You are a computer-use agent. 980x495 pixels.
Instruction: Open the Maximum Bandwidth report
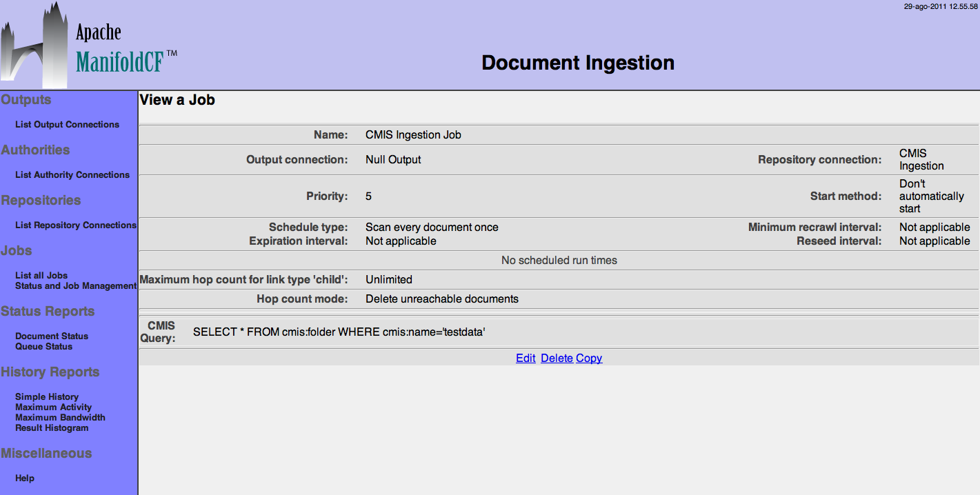tap(60, 418)
